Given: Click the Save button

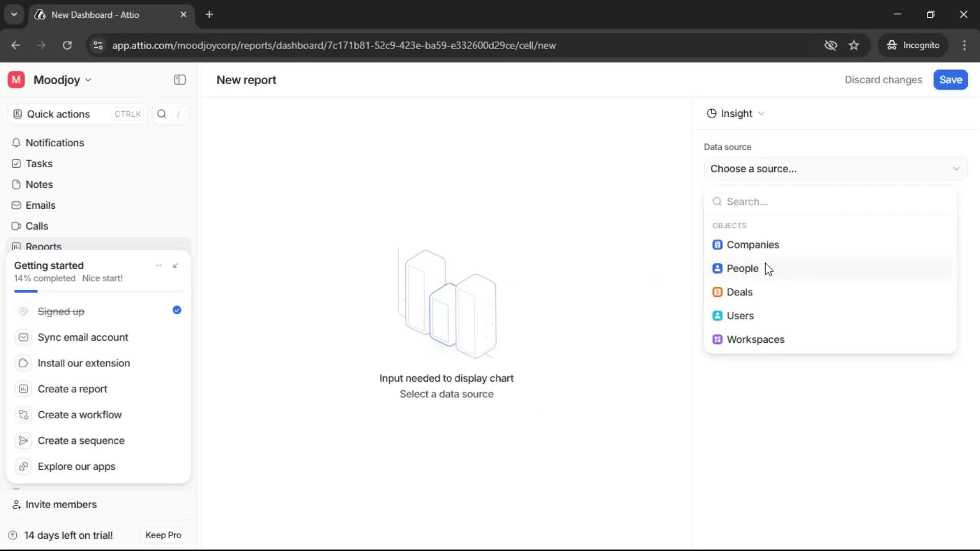Looking at the screenshot, I should point(950,80).
